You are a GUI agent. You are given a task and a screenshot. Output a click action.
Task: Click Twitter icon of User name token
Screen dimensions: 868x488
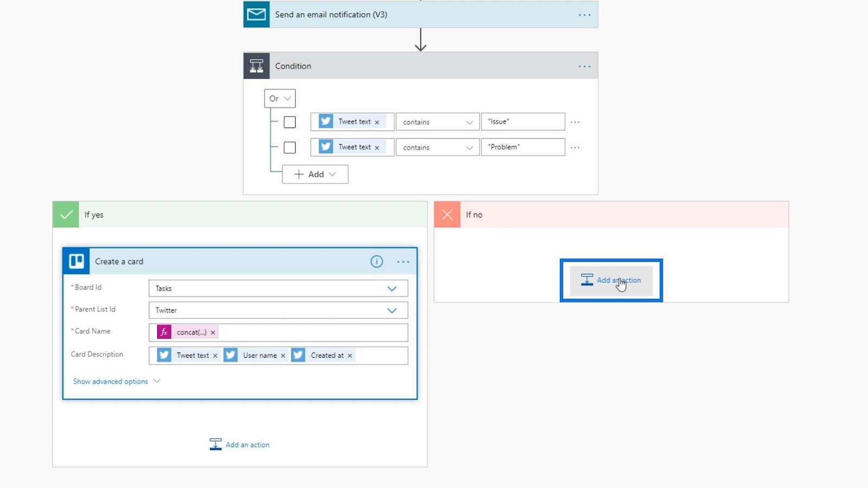pos(231,355)
